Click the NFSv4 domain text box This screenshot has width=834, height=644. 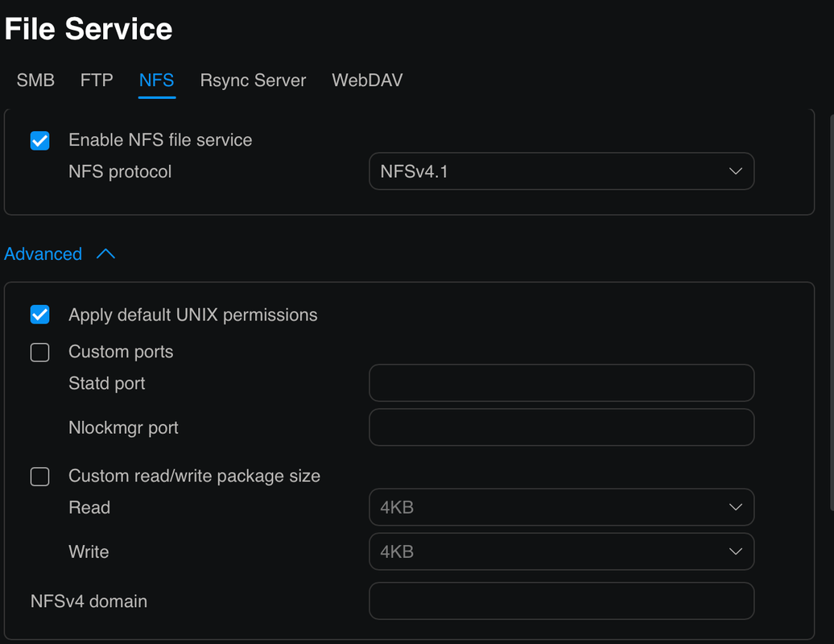(560, 601)
